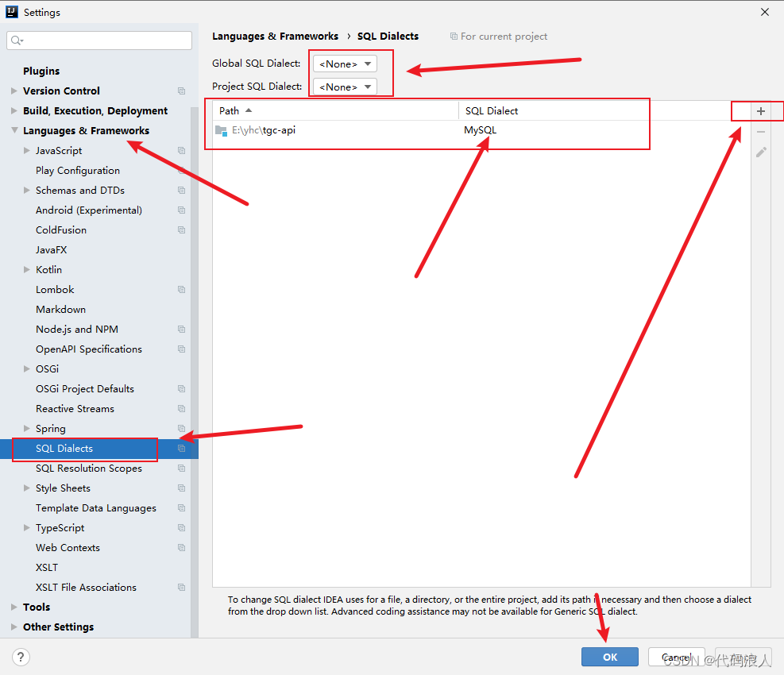The width and height of the screenshot is (784, 675).
Task: Click project-level icon beside SQL Dialects
Action: point(181,449)
